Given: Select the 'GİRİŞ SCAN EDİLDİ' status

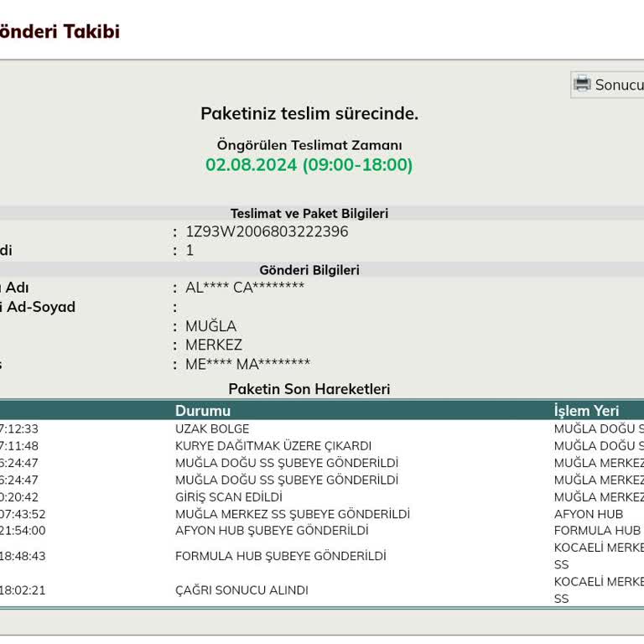Looking at the screenshot, I should point(229,497).
